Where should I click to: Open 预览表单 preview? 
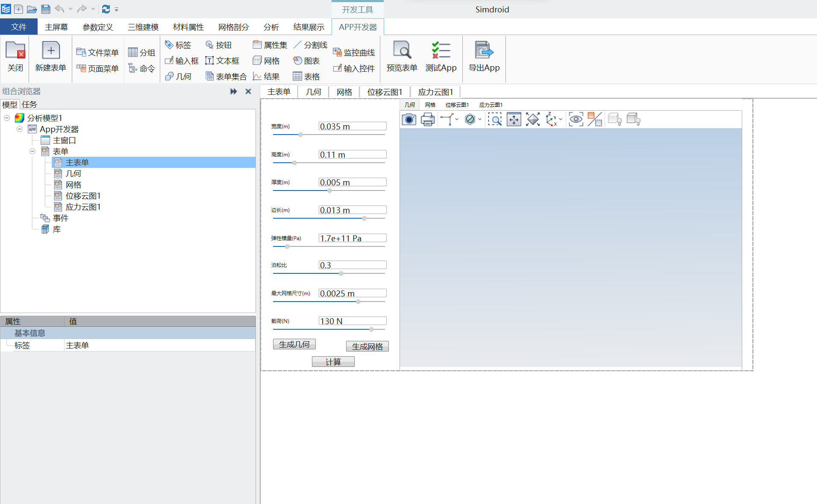pyautogui.click(x=402, y=56)
